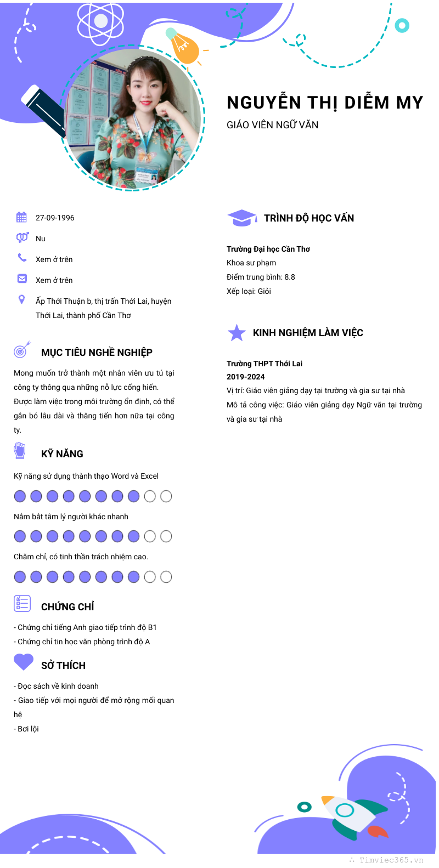
Task: Click the glove icon next to KỸ NĂNG
Action: tap(20, 451)
